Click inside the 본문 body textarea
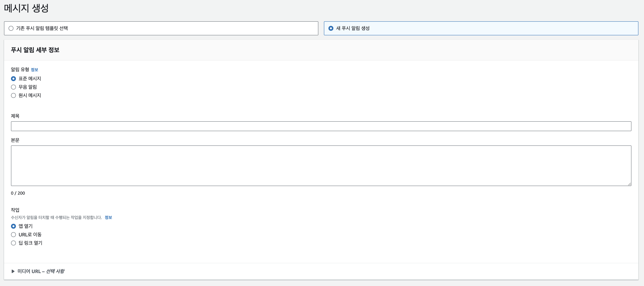644x286 pixels. [x=321, y=165]
